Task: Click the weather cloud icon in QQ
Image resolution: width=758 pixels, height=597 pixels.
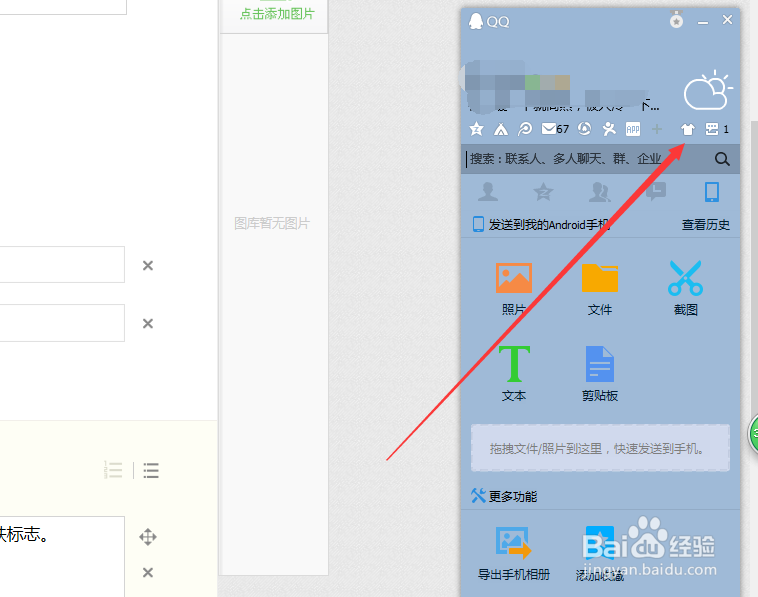Action: pos(707,90)
